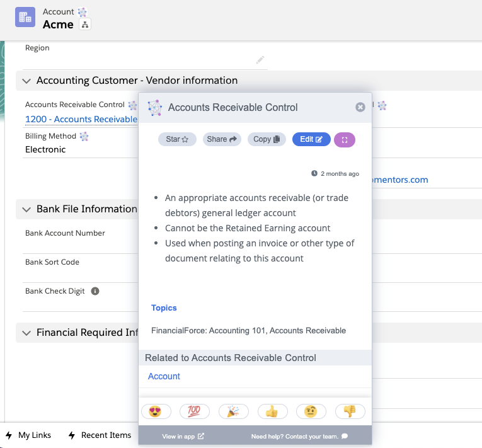482x448 pixels.
Task: Click network logo icon in popup header
Action: 154,108
